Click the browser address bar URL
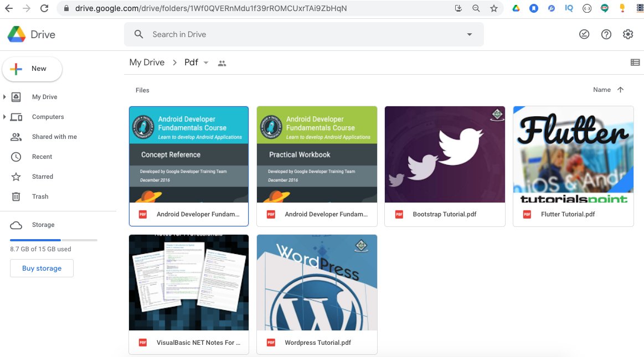The image size is (644, 357). pos(210,8)
